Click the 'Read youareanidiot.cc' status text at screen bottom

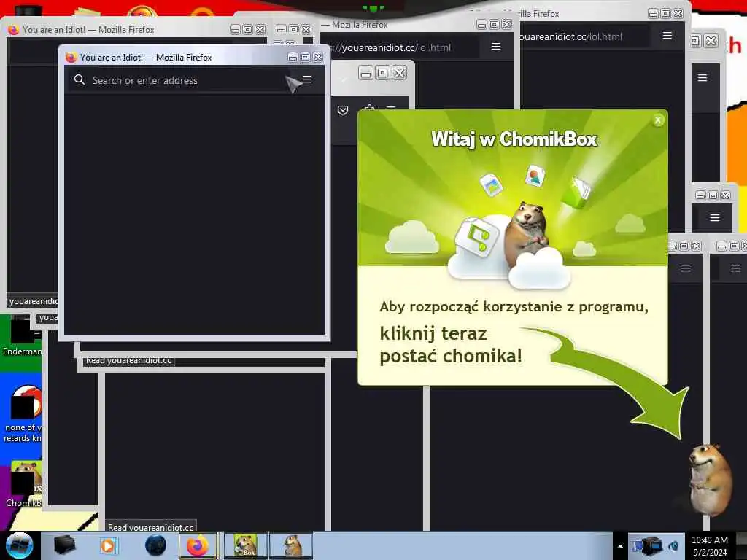(x=150, y=527)
